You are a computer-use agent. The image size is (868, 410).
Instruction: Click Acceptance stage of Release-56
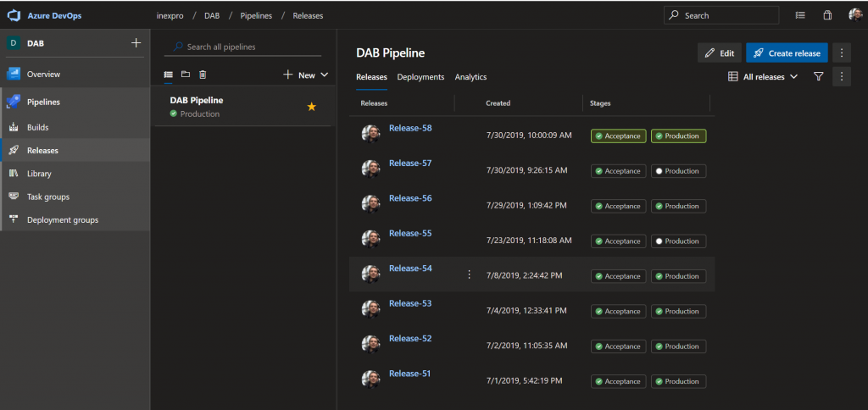[618, 206]
